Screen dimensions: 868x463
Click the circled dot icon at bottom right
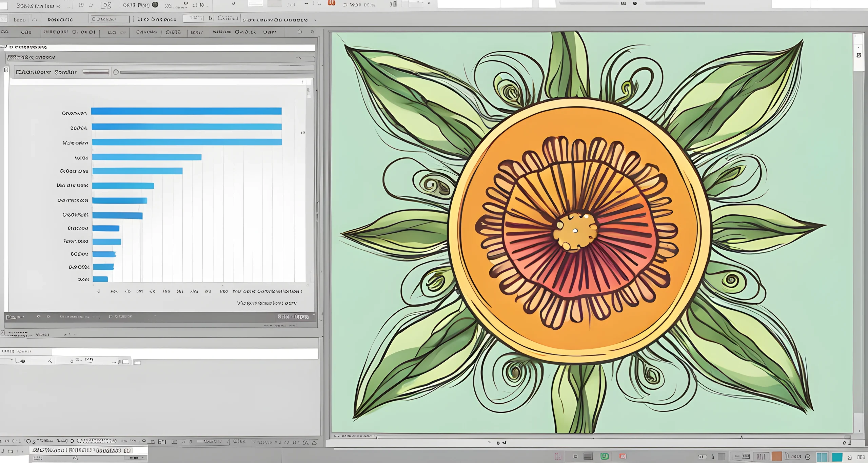808,457
